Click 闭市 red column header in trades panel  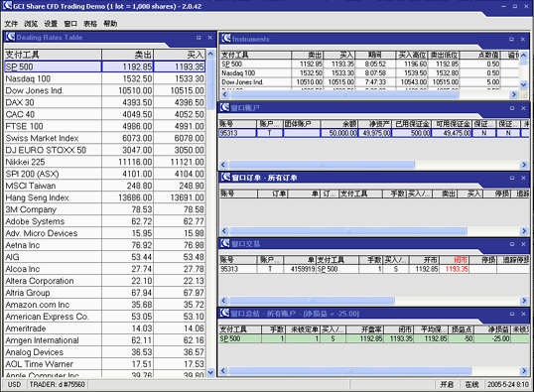tap(454, 260)
